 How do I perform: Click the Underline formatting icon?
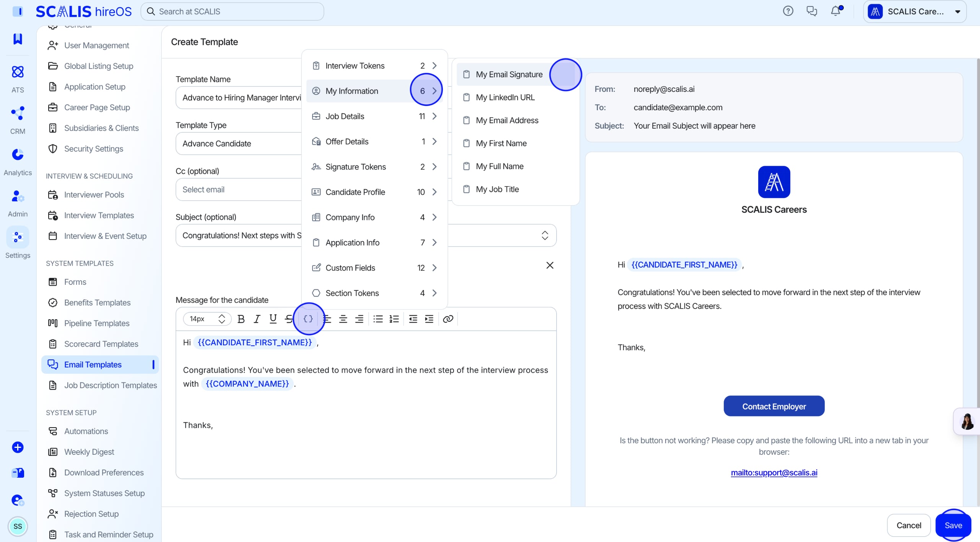coord(273,319)
